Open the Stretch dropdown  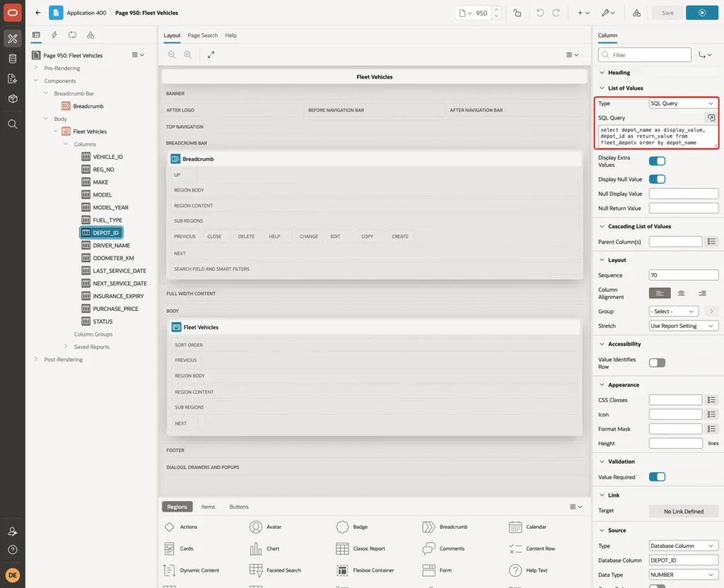[684, 326]
